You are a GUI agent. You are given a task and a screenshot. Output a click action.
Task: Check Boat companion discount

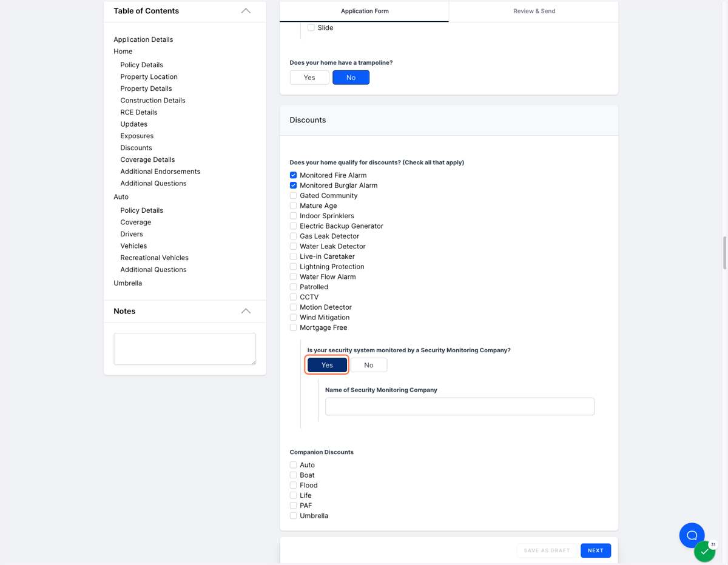tap(293, 475)
